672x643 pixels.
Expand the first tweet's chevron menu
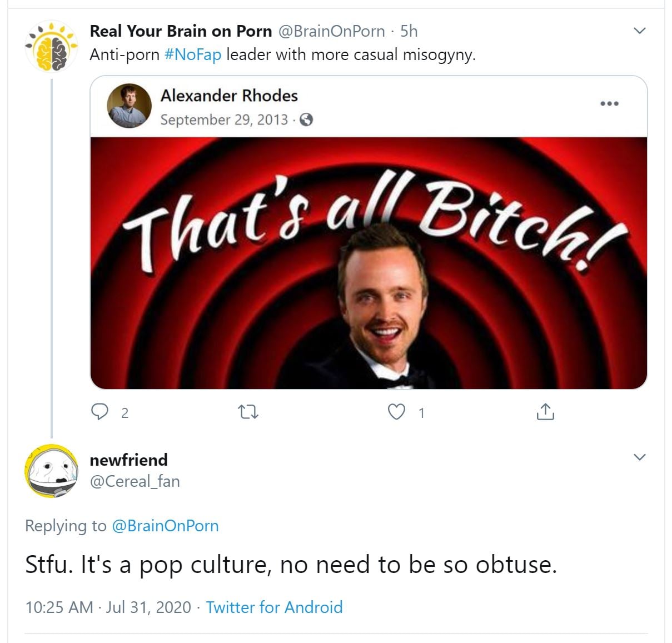tap(640, 31)
